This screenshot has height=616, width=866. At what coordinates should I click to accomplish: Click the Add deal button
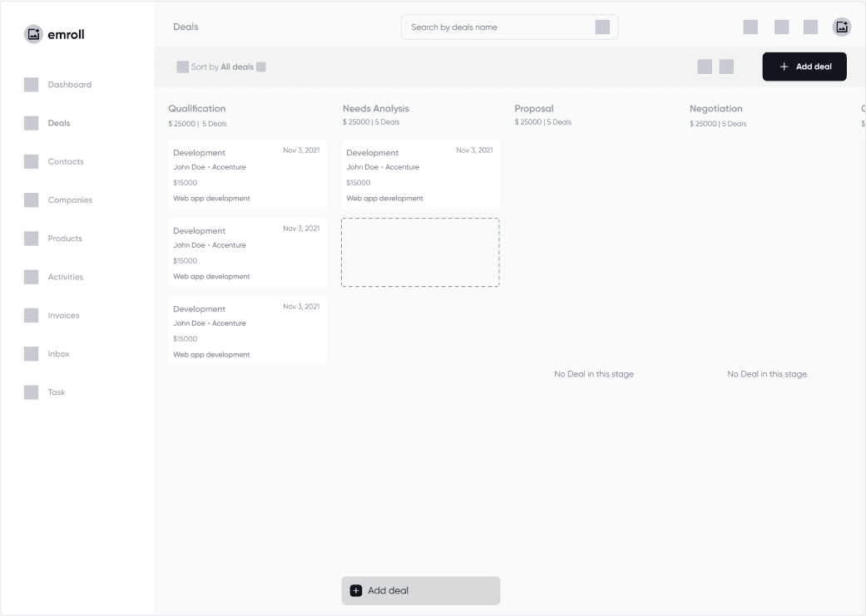(804, 67)
